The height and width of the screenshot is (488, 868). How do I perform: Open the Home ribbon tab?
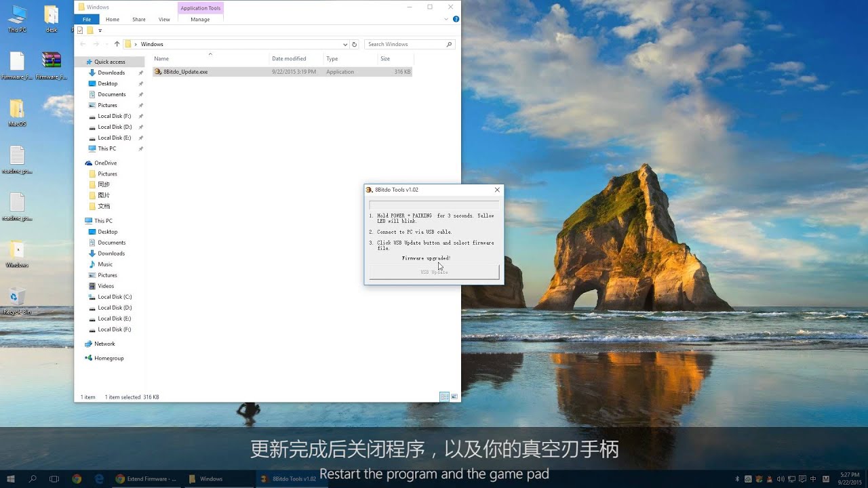pyautogui.click(x=113, y=20)
